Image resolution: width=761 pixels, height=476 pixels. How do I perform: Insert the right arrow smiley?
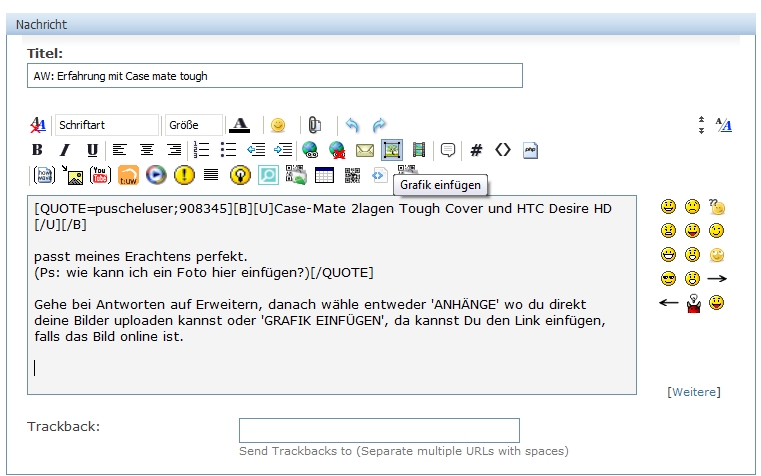[717, 279]
